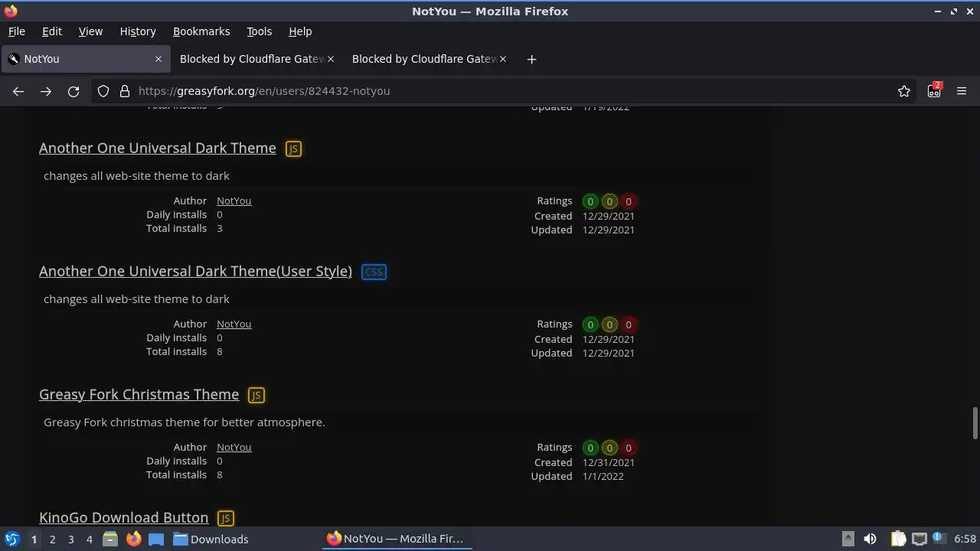
Task: Open the File menu
Action: tap(16, 31)
